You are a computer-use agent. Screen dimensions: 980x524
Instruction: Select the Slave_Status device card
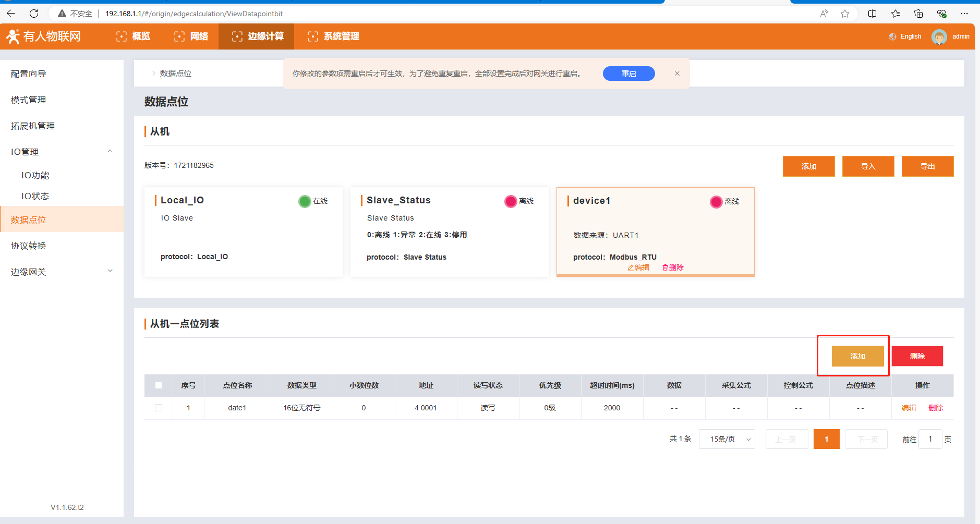click(449, 232)
